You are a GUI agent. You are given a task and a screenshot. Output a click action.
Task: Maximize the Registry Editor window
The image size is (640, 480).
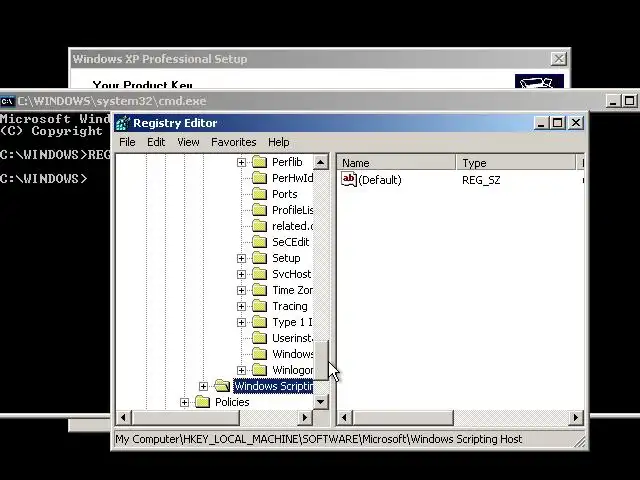coord(558,123)
